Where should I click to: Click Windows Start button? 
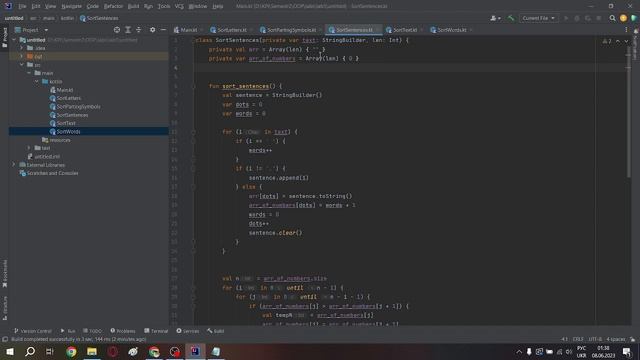[10, 351]
